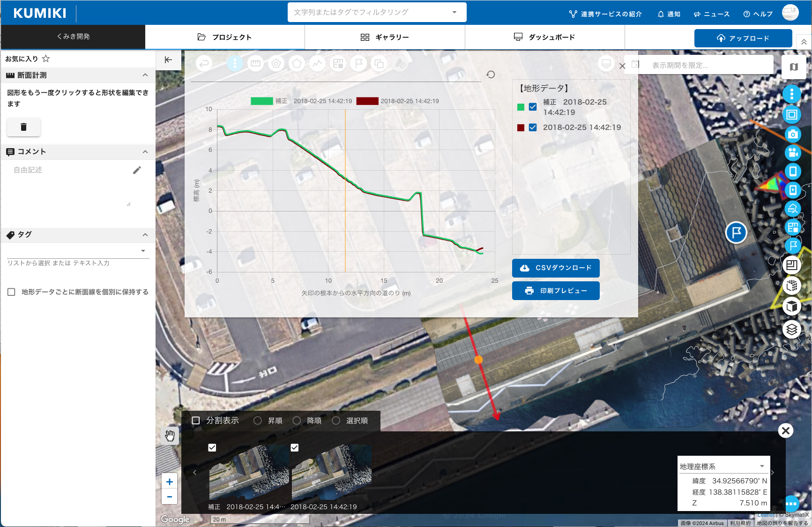The width and height of the screenshot is (812, 527).
Task: Toggle the 分割表示 checkbox
Action: tap(196, 421)
